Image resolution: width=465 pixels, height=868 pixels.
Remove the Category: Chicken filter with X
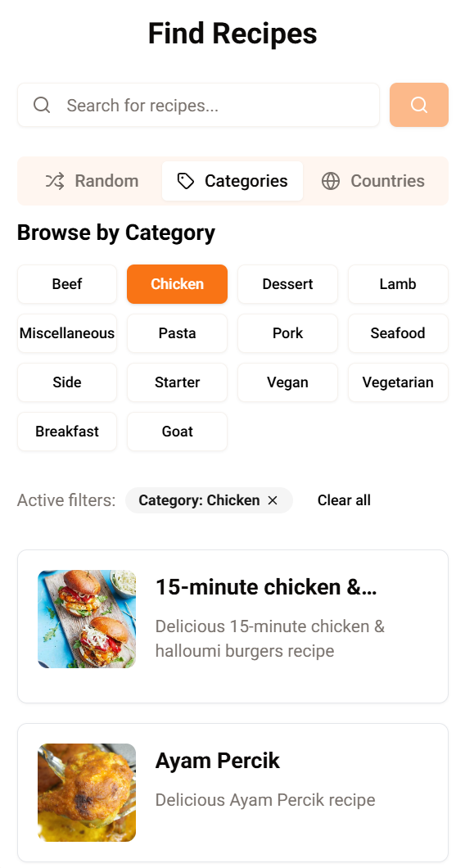click(x=273, y=500)
